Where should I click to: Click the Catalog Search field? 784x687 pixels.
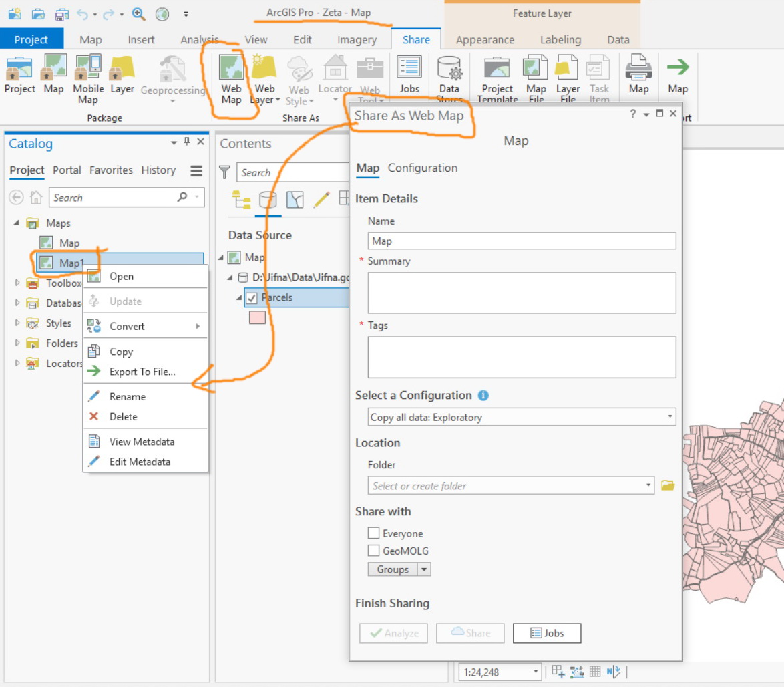coord(126,198)
